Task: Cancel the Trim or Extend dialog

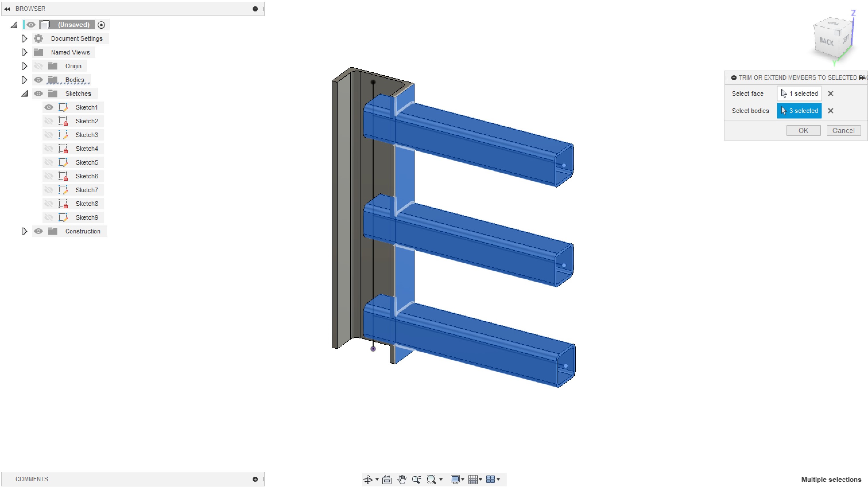Action: pyautogui.click(x=843, y=131)
